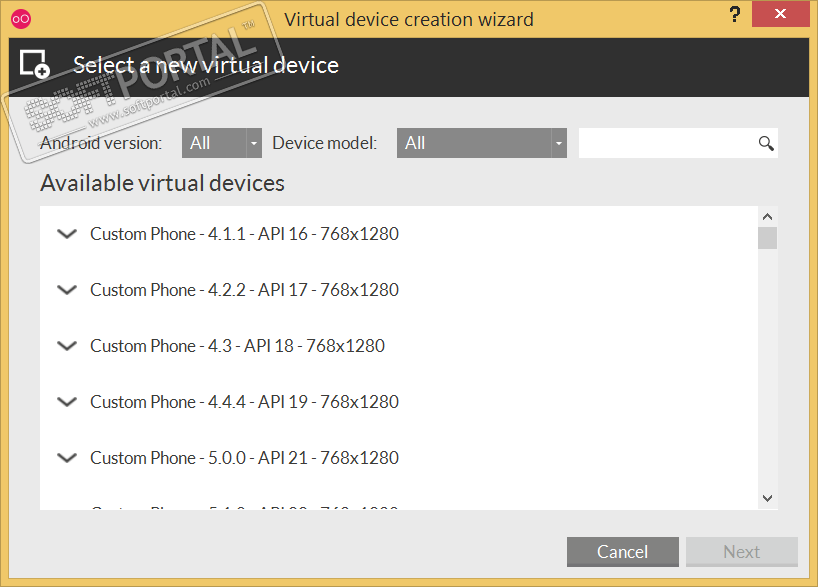Expand Custom Phone 4.1.1 API 16 details

[67, 234]
